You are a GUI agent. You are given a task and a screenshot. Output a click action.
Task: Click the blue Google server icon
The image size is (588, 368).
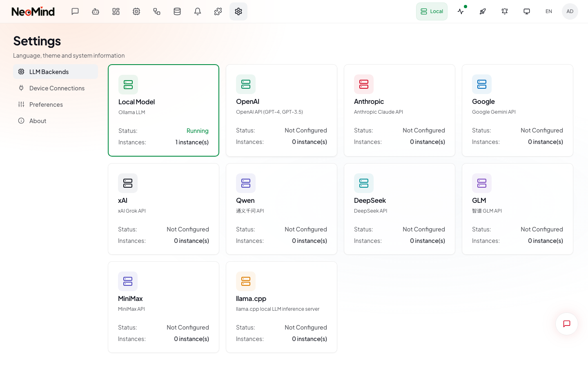pyautogui.click(x=482, y=84)
